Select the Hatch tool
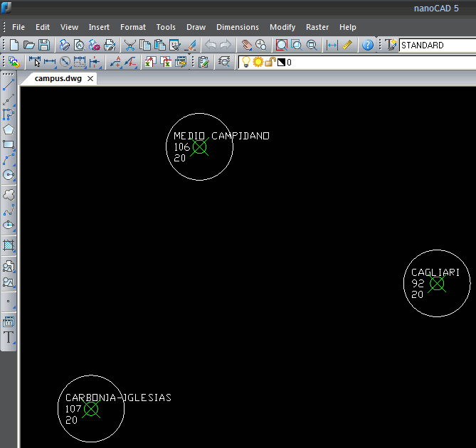Screen dimensions: 476x448 click(x=9, y=246)
